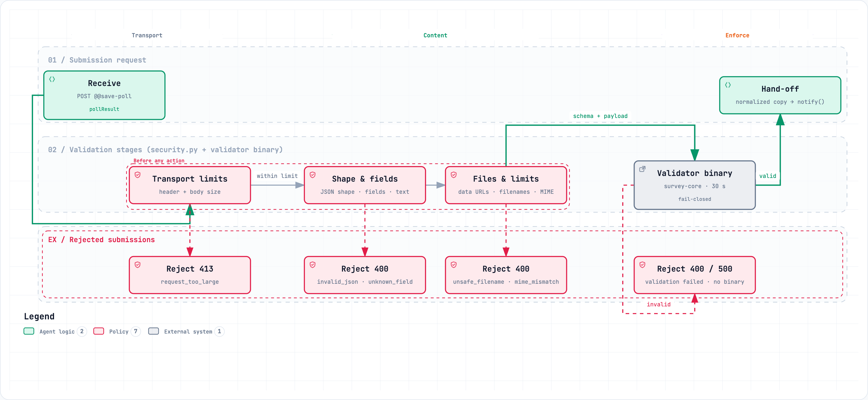Click the 'Before any action' group label
Screen dimensions: 868x400
[x=159, y=161]
